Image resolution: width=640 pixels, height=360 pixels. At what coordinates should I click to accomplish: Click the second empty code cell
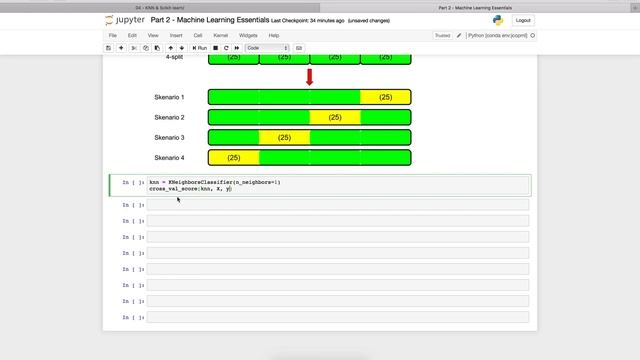point(338,221)
